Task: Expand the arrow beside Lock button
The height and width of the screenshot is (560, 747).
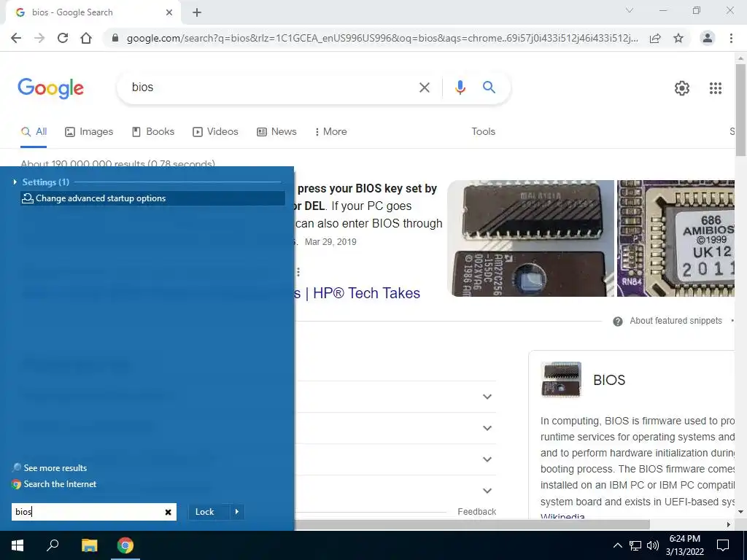Action: 237,512
